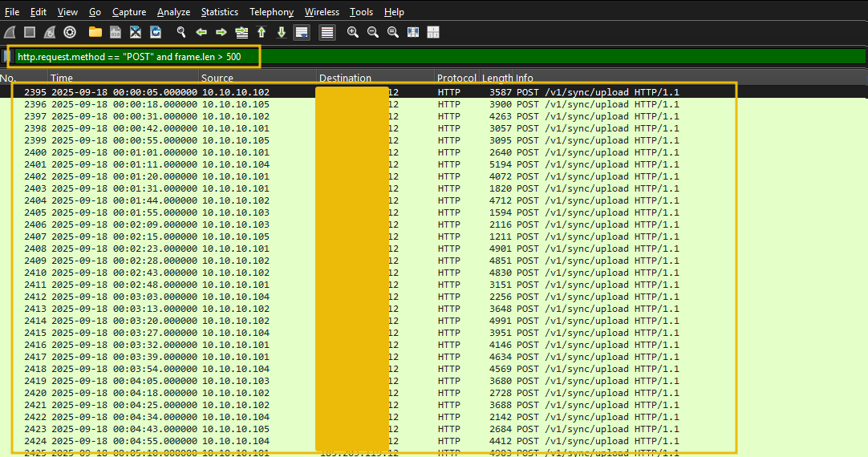Image resolution: width=868 pixels, height=457 pixels.
Task: Reset text to normal size
Action: [x=393, y=32]
